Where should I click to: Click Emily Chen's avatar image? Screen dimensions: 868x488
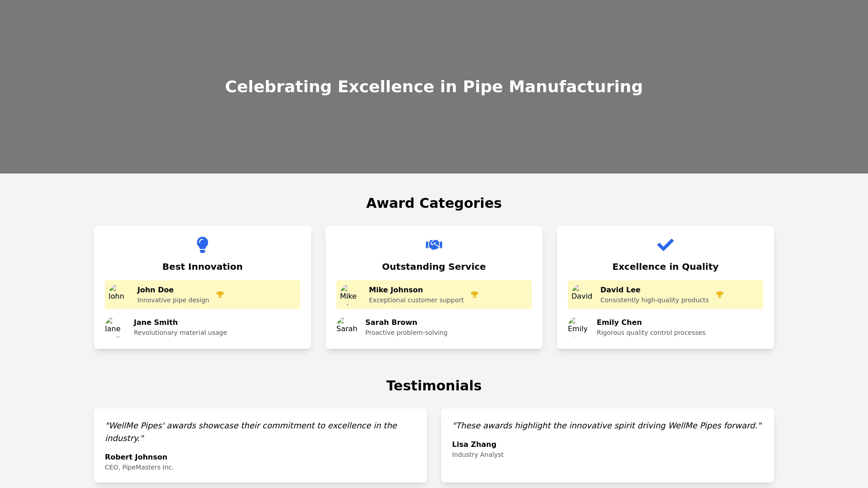578,327
